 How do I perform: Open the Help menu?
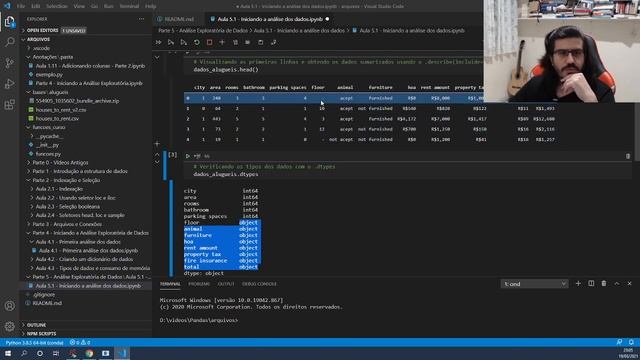[151, 6]
